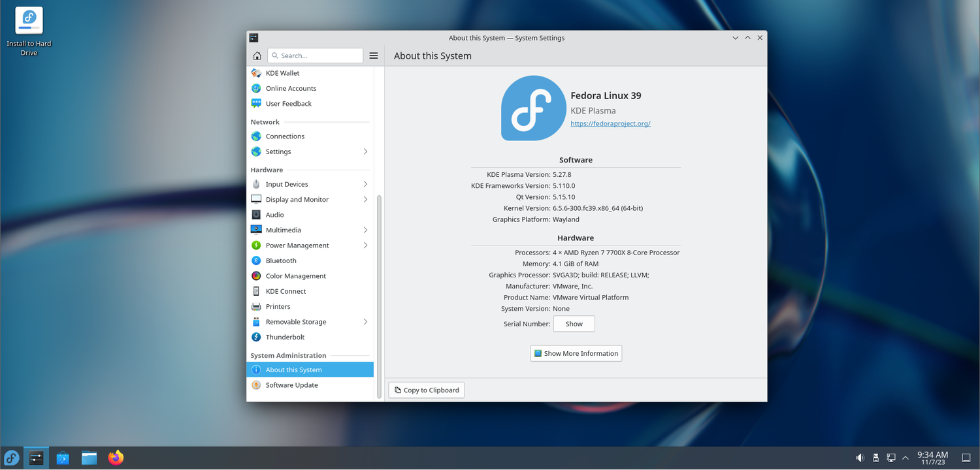Click the Qt Version value "5.15.10"
The width and height of the screenshot is (980, 470).
[x=564, y=197]
